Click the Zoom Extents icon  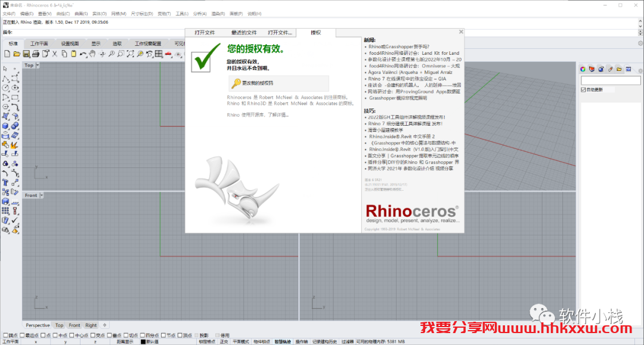[130, 54]
